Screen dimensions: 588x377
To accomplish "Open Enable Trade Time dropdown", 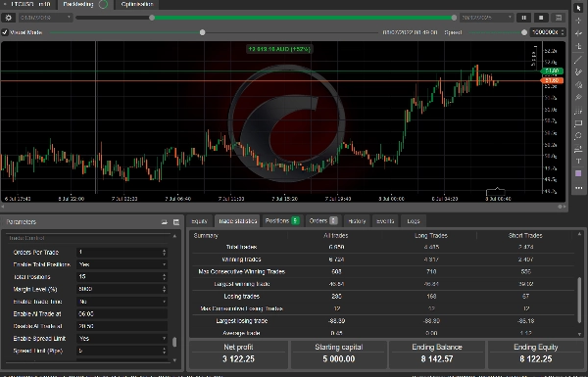I will pos(122,302).
